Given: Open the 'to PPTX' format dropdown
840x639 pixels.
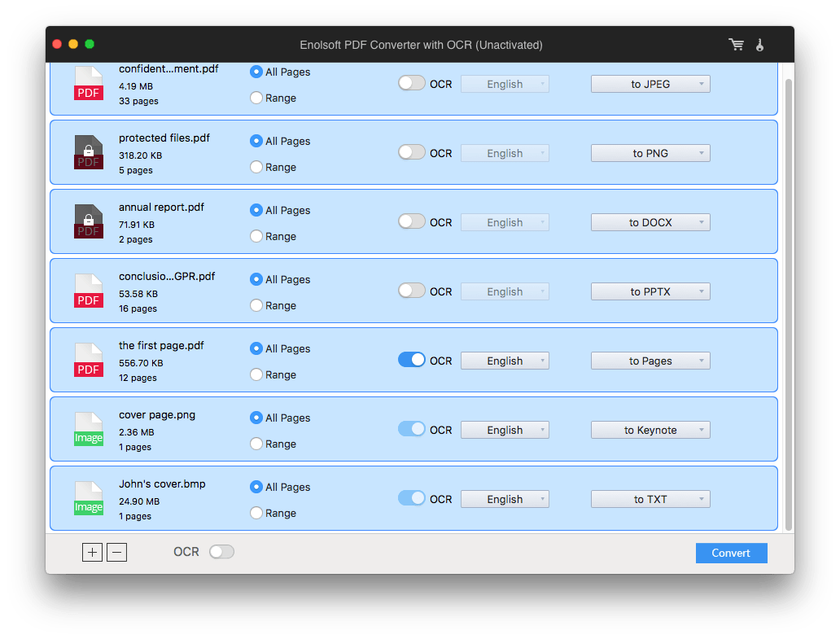Looking at the screenshot, I should (650, 291).
